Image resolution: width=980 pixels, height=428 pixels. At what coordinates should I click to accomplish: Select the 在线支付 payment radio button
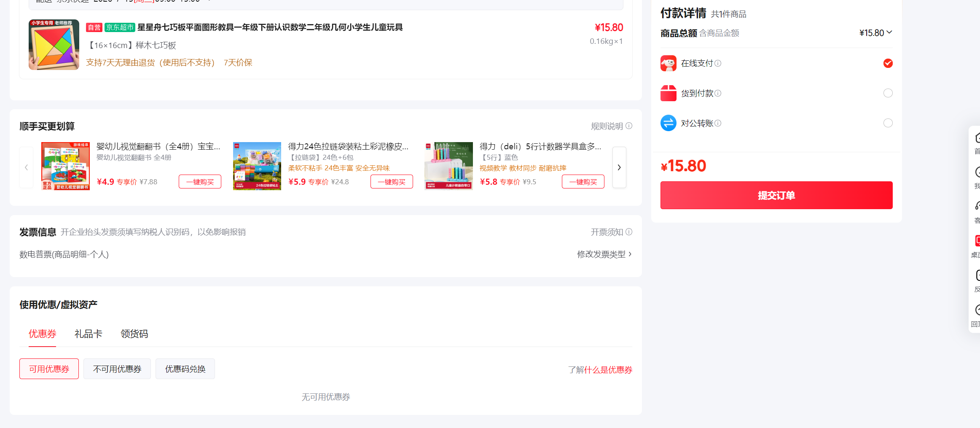[888, 63]
